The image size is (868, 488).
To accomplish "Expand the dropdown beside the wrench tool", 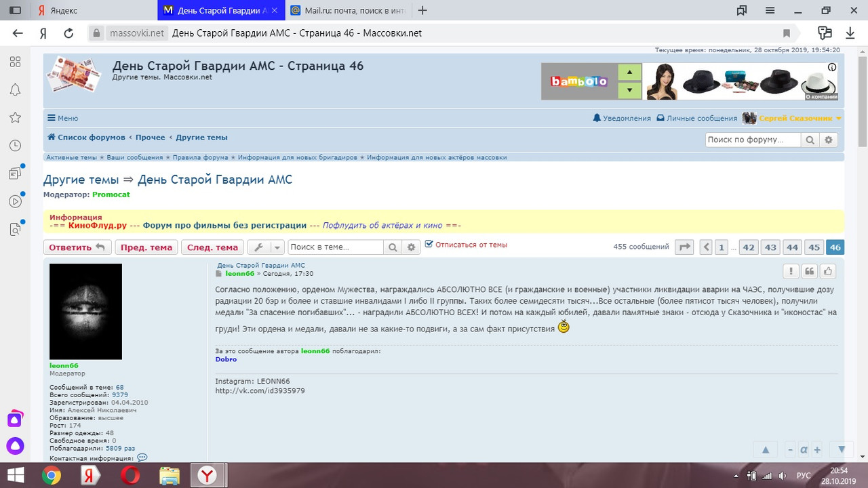I will [276, 247].
